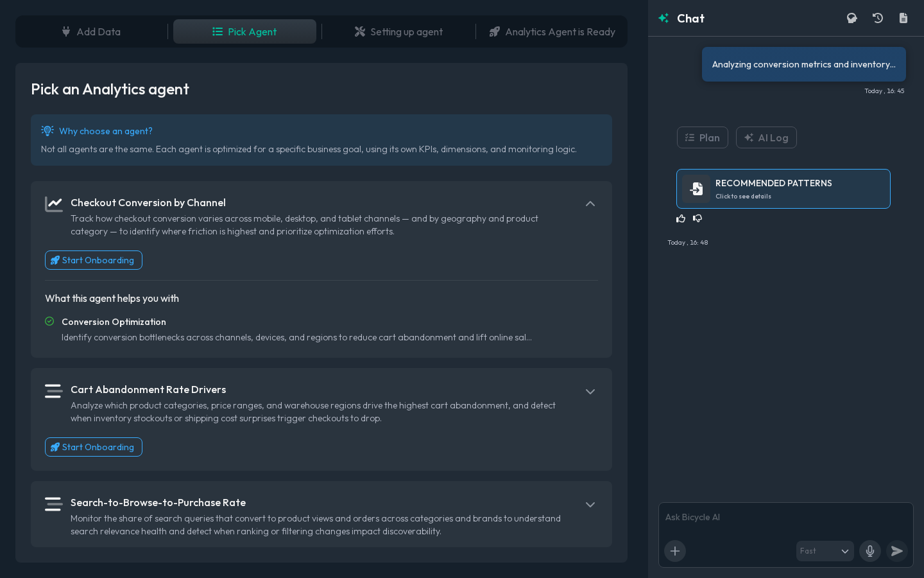Click the Pick an Analytics agent heading
The image size is (924, 578).
tap(110, 89)
